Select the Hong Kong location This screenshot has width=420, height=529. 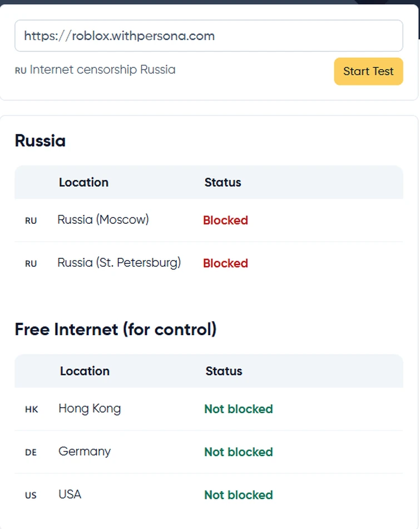(90, 409)
